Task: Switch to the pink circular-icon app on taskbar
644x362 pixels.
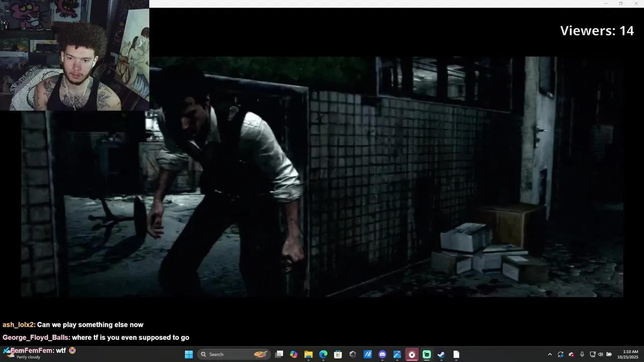Action: (412, 354)
